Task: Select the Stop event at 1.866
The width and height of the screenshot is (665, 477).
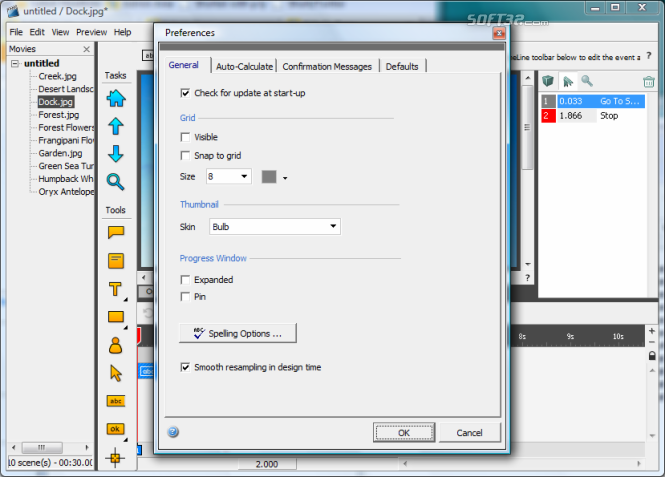Action: pyautogui.click(x=593, y=116)
